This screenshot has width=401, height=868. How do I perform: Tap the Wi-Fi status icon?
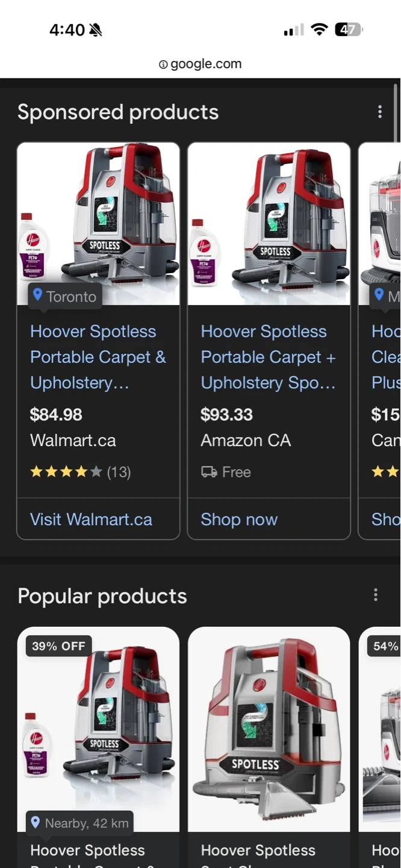pyautogui.click(x=319, y=30)
